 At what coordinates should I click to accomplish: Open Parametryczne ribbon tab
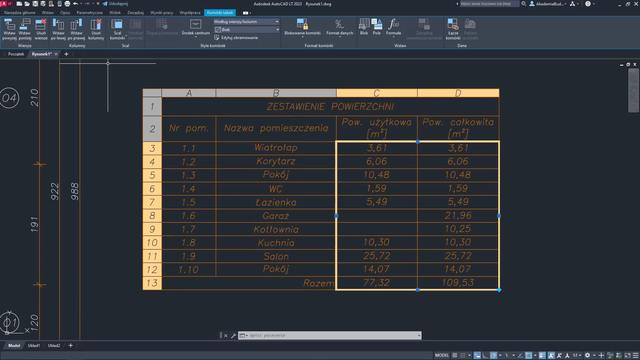pos(89,13)
